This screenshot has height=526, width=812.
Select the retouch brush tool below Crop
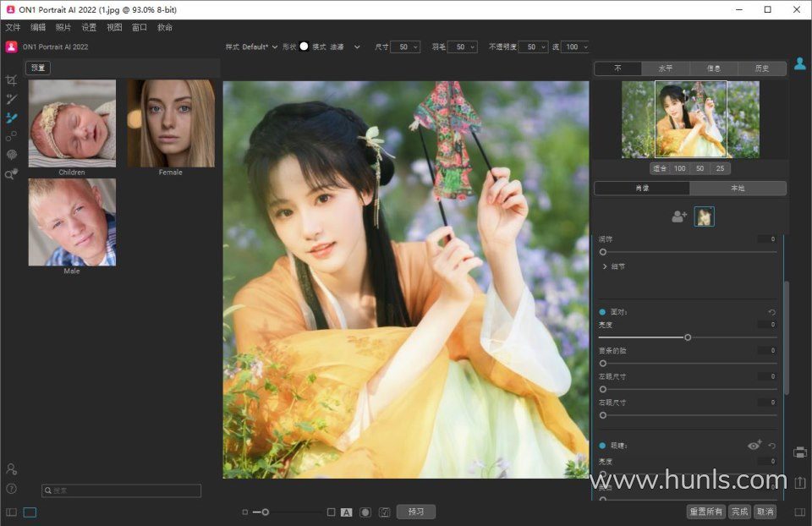(11, 99)
